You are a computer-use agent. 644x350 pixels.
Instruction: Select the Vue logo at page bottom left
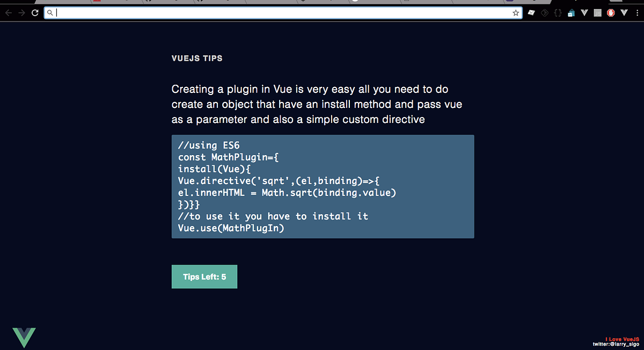coord(25,337)
